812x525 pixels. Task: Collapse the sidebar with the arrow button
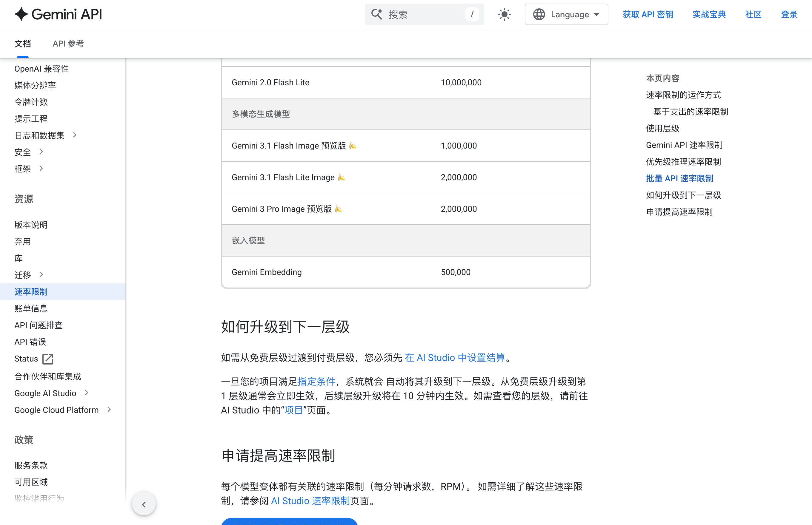click(x=144, y=504)
